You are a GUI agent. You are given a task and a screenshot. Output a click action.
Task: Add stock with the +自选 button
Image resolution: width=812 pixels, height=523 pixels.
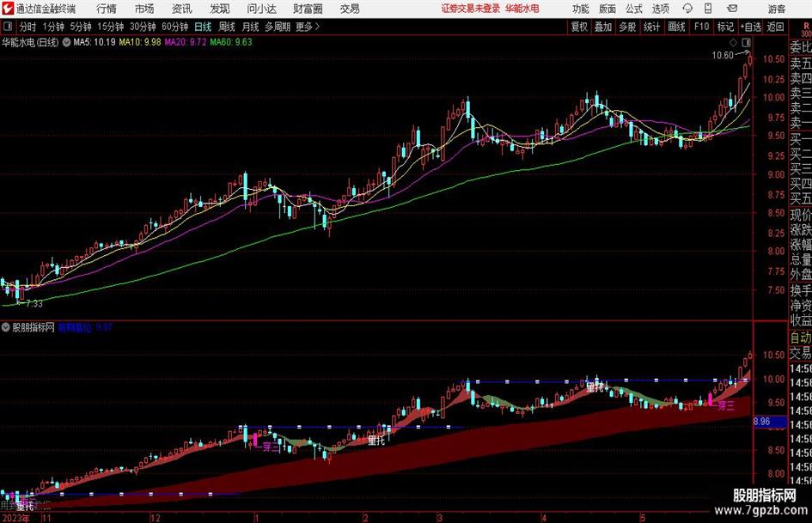point(751,27)
